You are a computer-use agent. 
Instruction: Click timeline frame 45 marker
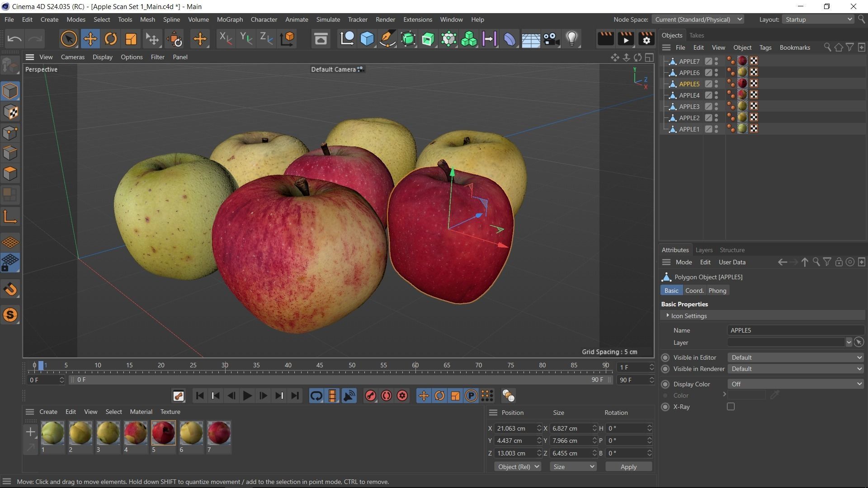tap(320, 365)
